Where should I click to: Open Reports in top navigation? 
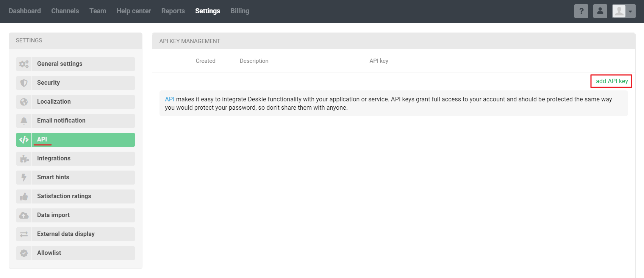click(173, 11)
